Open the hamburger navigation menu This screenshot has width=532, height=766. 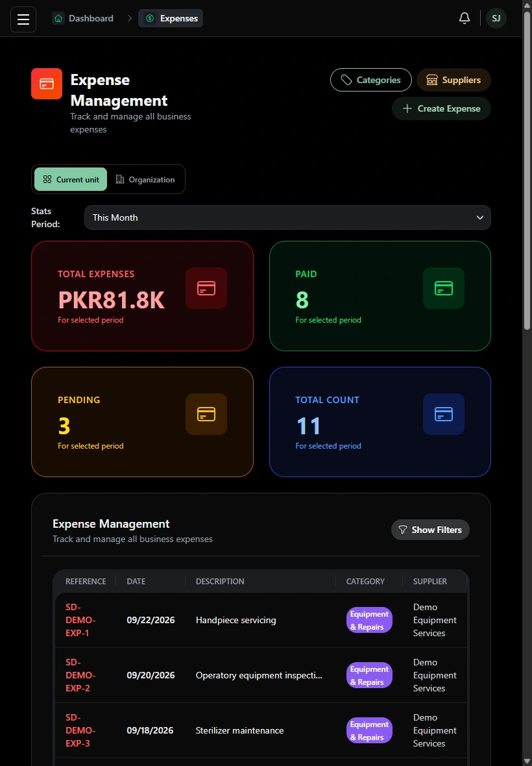click(23, 19)
